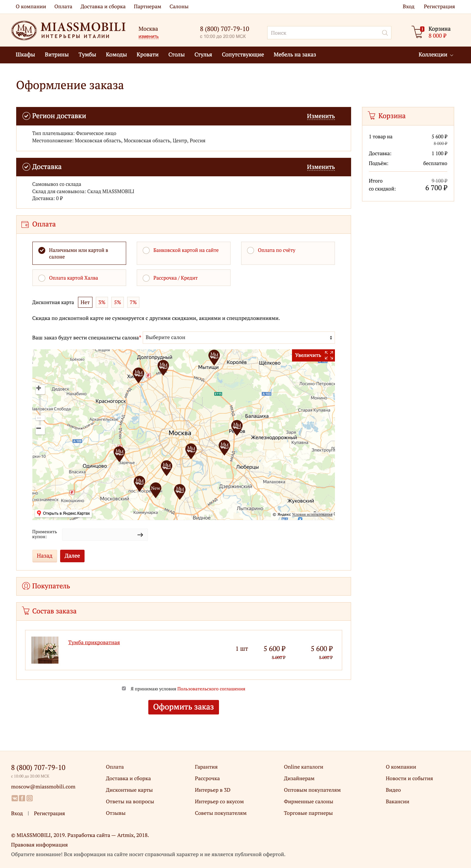
Task: Open Дисконтные карты footer link
Action: tap(129, 790)
